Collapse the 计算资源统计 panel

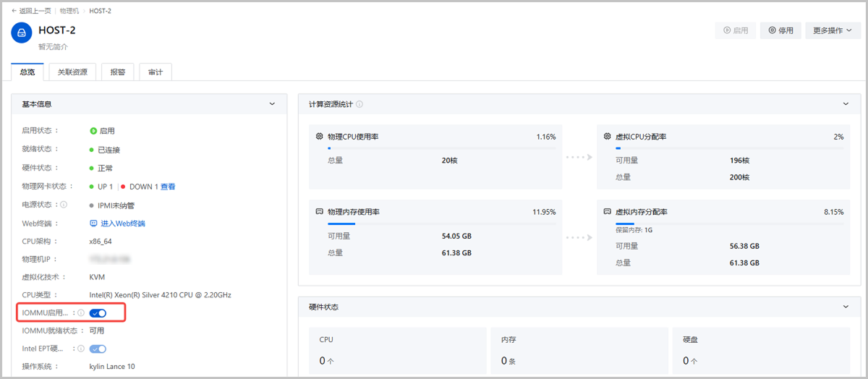click(846, 104)
